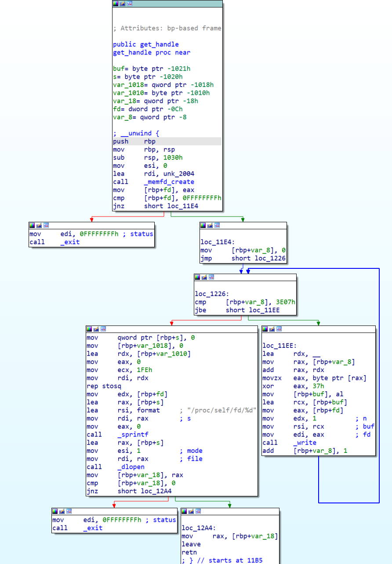
Task: Click the node color icon on loc_12A4 block
Action: 184,511
